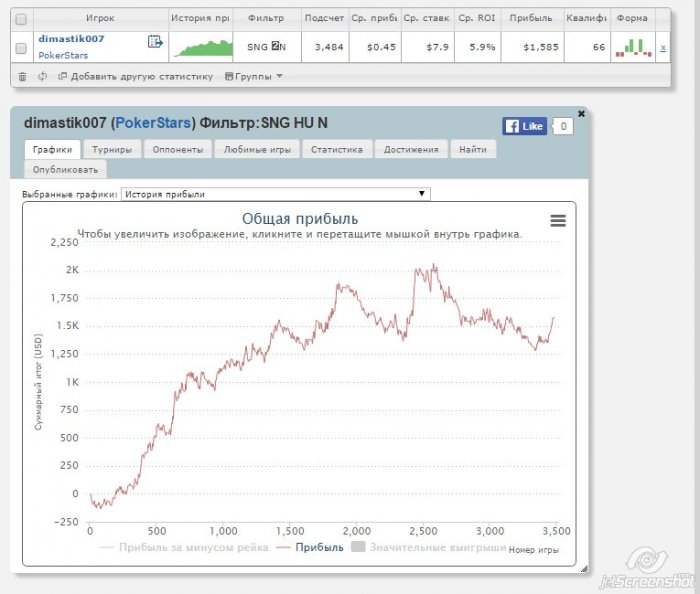Click the trash delete icon
Image resolution: width=700 pixels, height=594 pixels.
tap(22, 77)
